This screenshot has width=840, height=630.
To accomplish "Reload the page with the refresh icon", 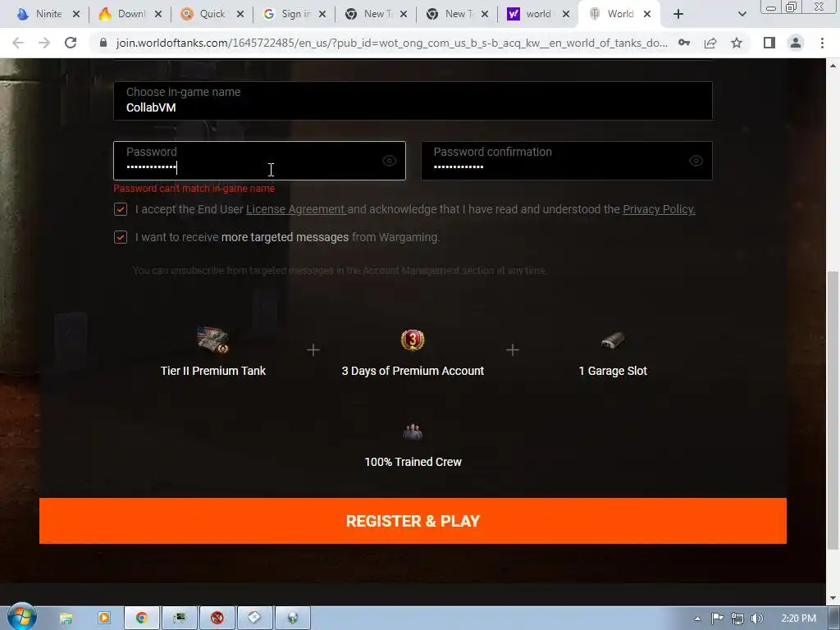I will [x=71, y=43].
